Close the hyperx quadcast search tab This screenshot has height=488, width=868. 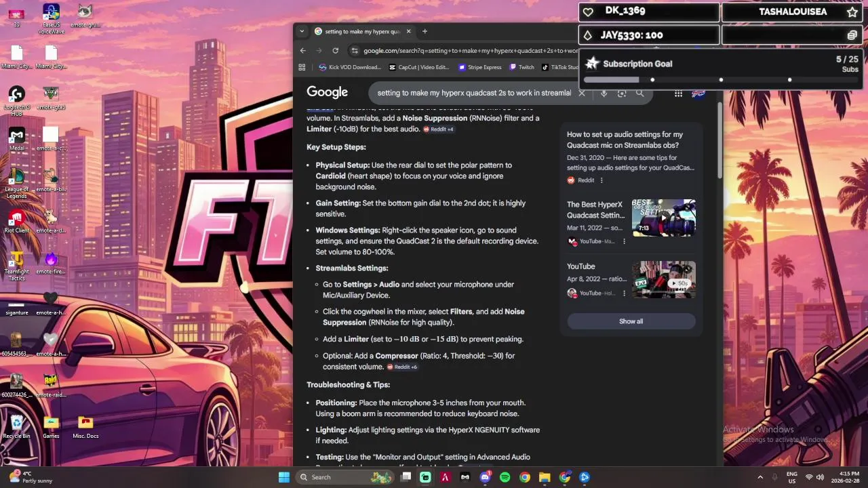[408, 31]
